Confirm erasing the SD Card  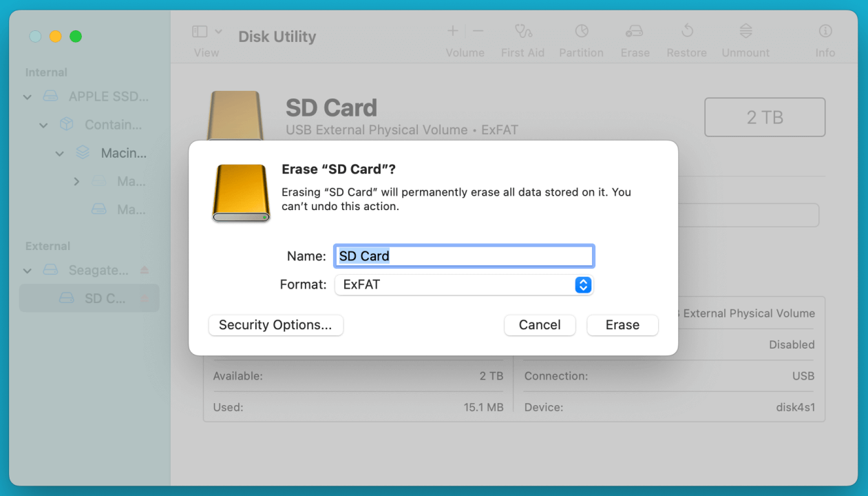click(622, 324)
